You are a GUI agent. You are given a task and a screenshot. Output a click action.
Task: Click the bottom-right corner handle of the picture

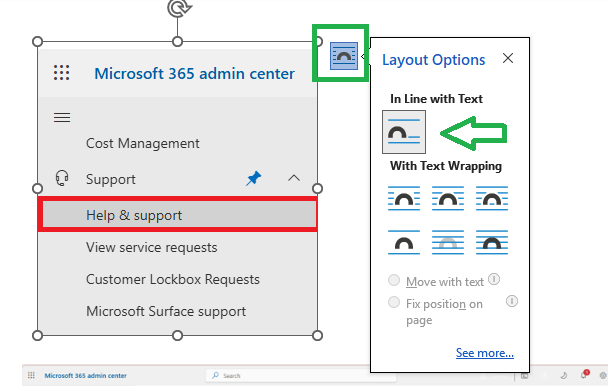pyautogui.click(x=317, y=336)
